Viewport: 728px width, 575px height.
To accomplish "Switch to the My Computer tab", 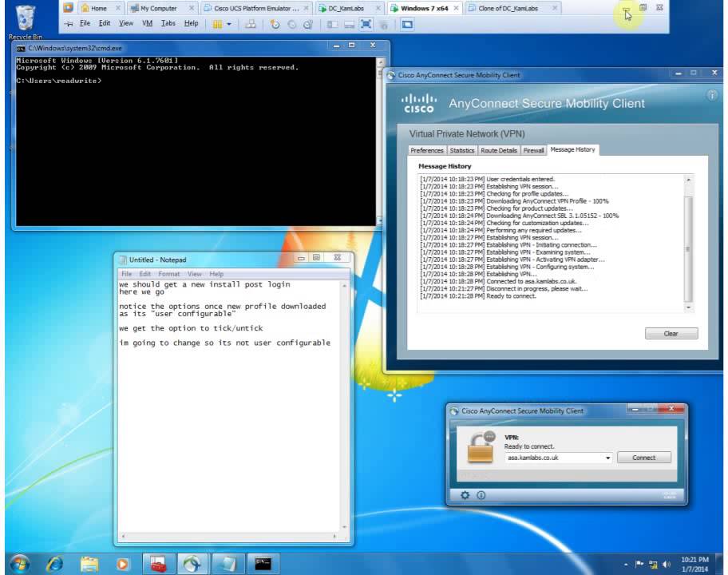I will [159, 8].
